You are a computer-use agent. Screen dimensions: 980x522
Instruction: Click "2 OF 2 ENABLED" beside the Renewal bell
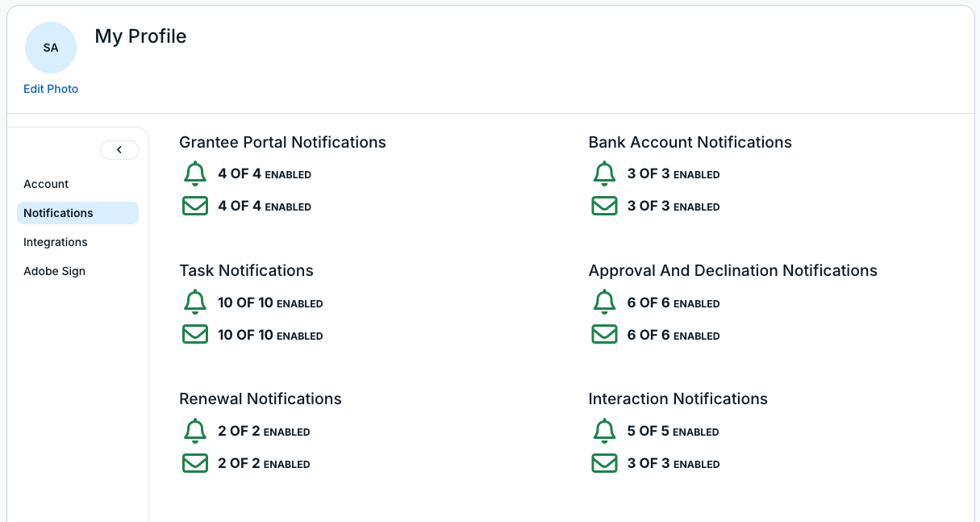coord(264,432)
